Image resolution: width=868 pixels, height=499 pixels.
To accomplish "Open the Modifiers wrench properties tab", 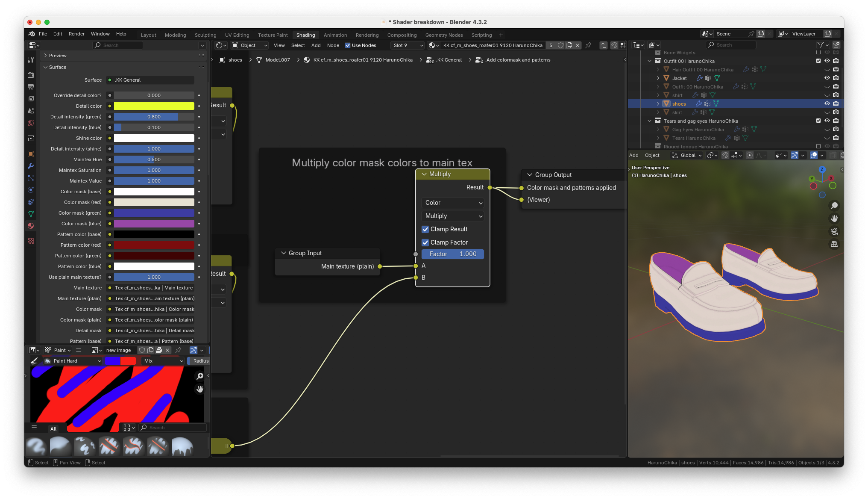I will pyautogui.click(x=31, y=166).
